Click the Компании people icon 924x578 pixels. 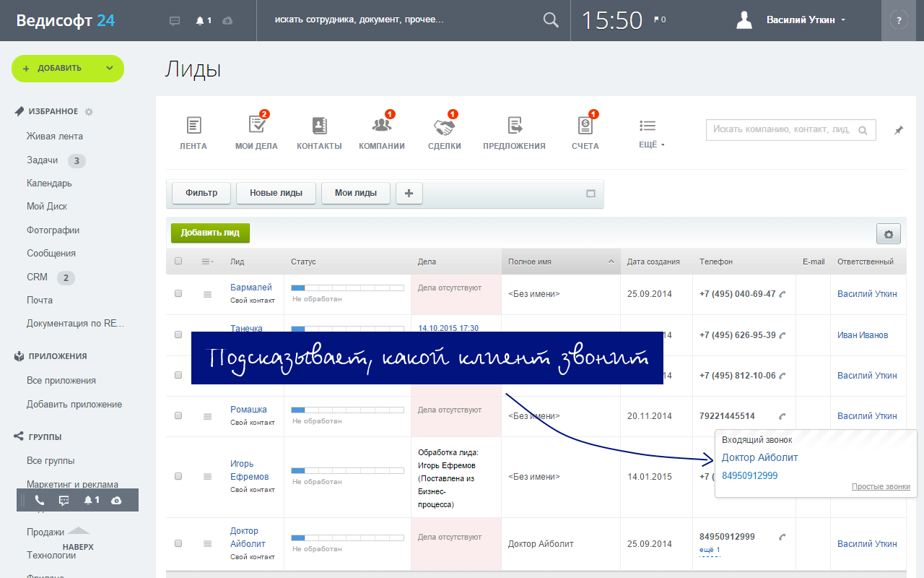pyautogui.click(x=382, y=126)
